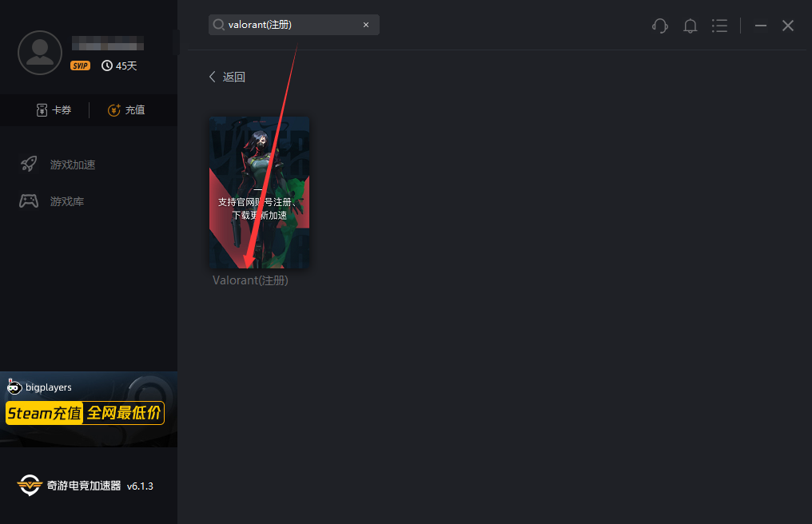Image resolution: width=812 pixels, height=524 pixels.
Task: Switch to 游戏库 game library
Action: pyautogui.click(x=52, y=201)
